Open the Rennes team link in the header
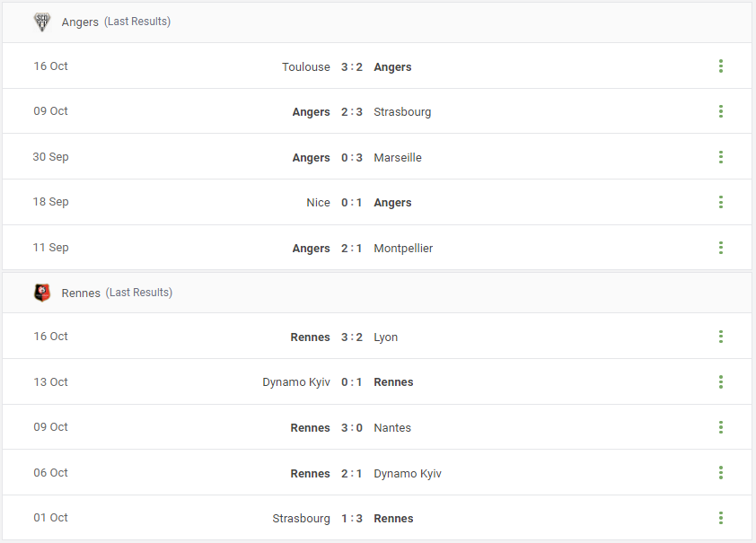The width and height of the screenshot is (756, 543). pyautogui.click(x=81, y=293)
